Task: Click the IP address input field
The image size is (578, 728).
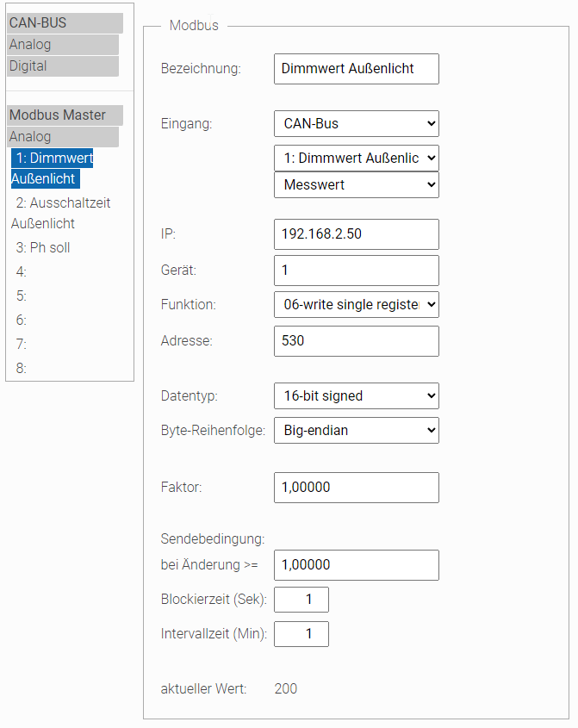Action: [356, 234]
